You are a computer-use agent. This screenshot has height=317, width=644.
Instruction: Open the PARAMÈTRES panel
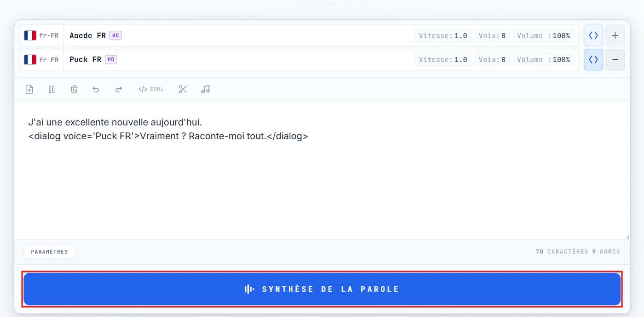[x=49, y=252]
